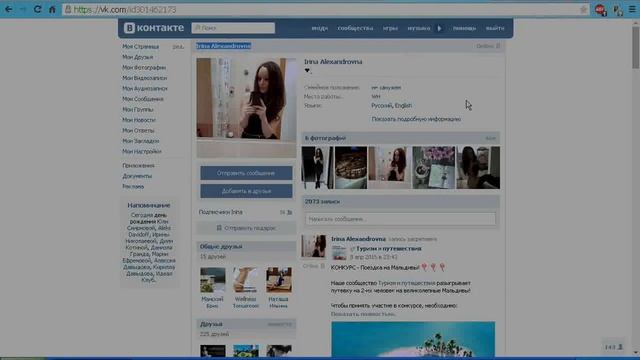
Task: Click Отправить сообщение button
Action: pos(246,173)
